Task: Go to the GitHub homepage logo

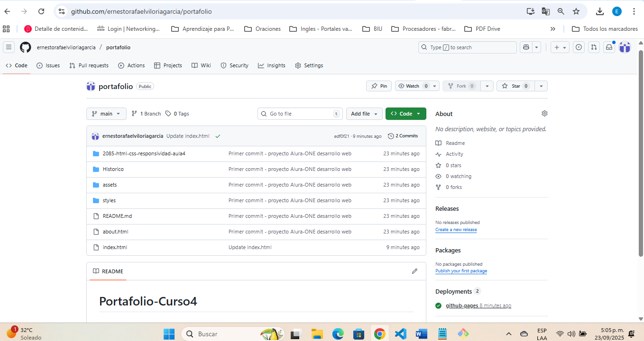Action: 25,47
